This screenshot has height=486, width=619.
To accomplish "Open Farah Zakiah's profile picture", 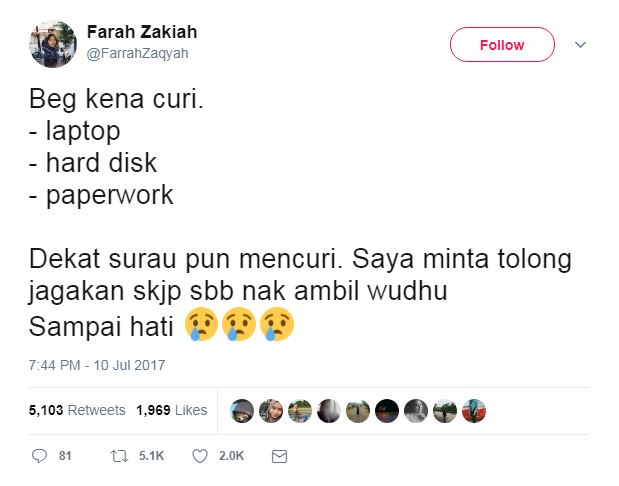I will point(53,44).
